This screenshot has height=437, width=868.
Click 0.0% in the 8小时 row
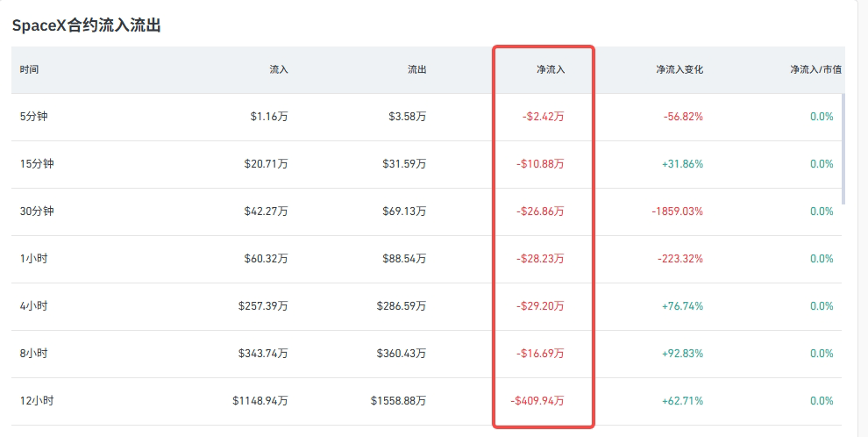pyautogui.click(x=822, y=354)
